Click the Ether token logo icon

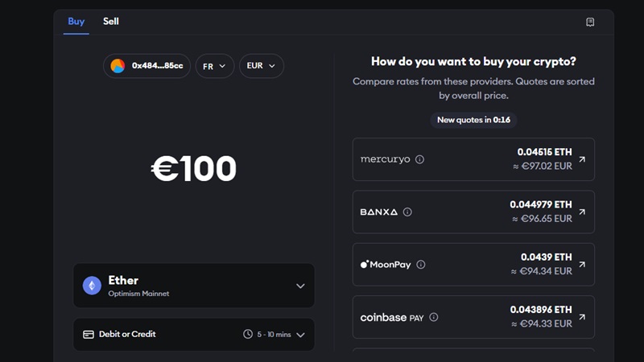pos(92,286)
